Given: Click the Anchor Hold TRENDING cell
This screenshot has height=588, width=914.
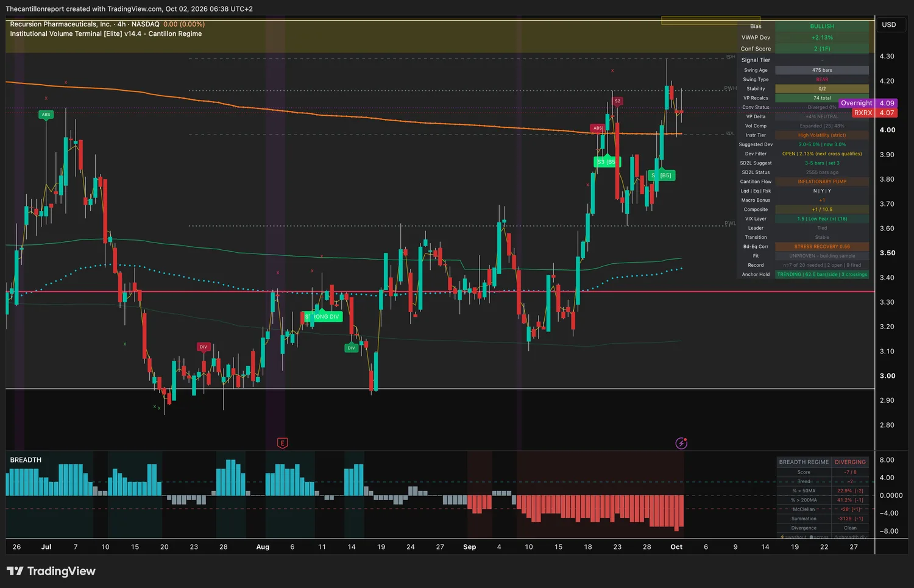Looking at the screenshot, I should click(822, 274).
